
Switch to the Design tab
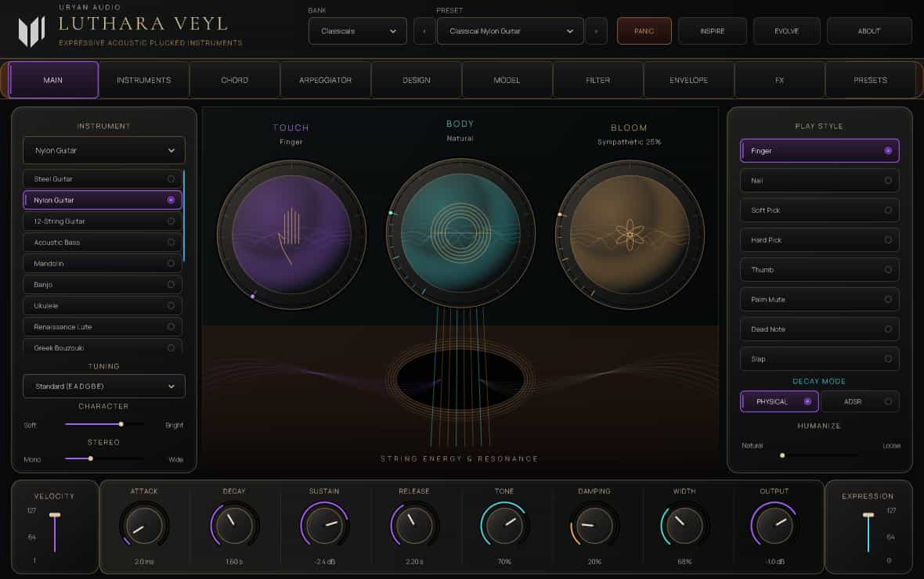[416, 80]
